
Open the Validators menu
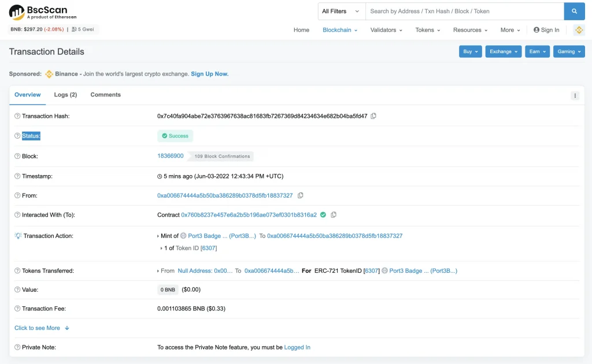[x=386, y=30]
